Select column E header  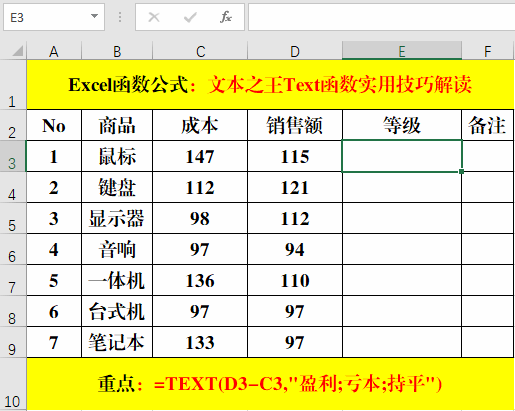pos(402,51)
